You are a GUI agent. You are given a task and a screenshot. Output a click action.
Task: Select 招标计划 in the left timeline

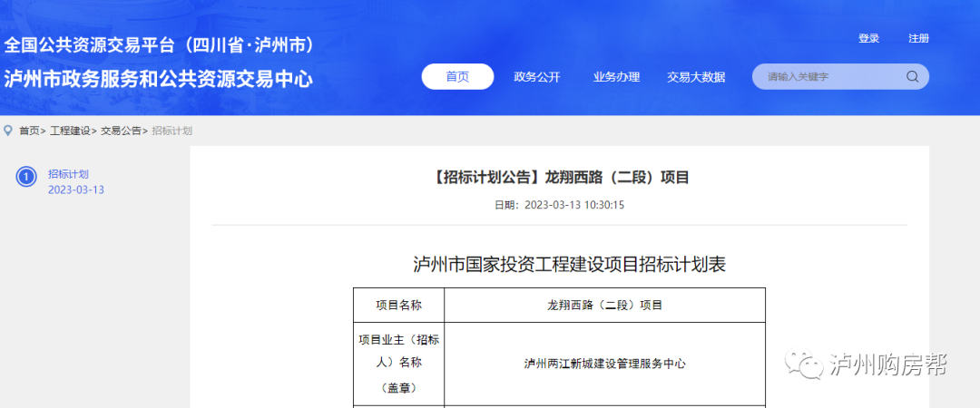pos(68,174)
